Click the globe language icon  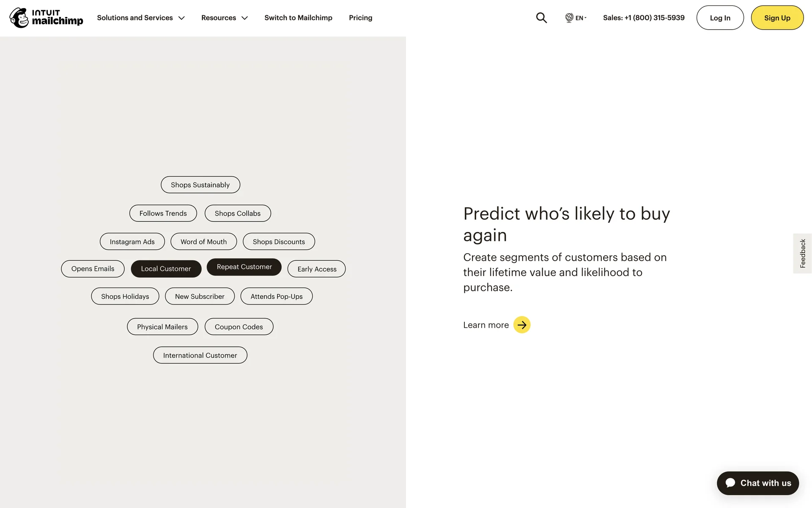569,18
